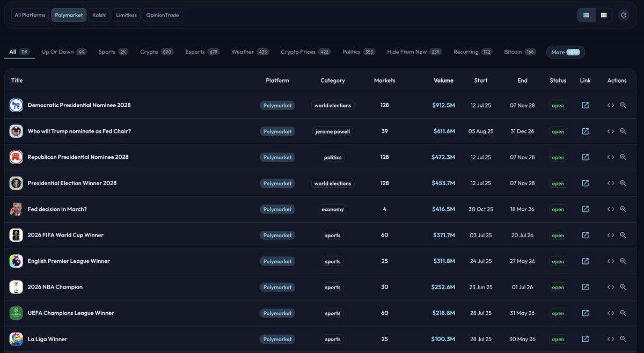This screenshot has height=353, width=644.
Task: Show embed code for Presidential Election Winner 2028
Action: tap(611, 183)
